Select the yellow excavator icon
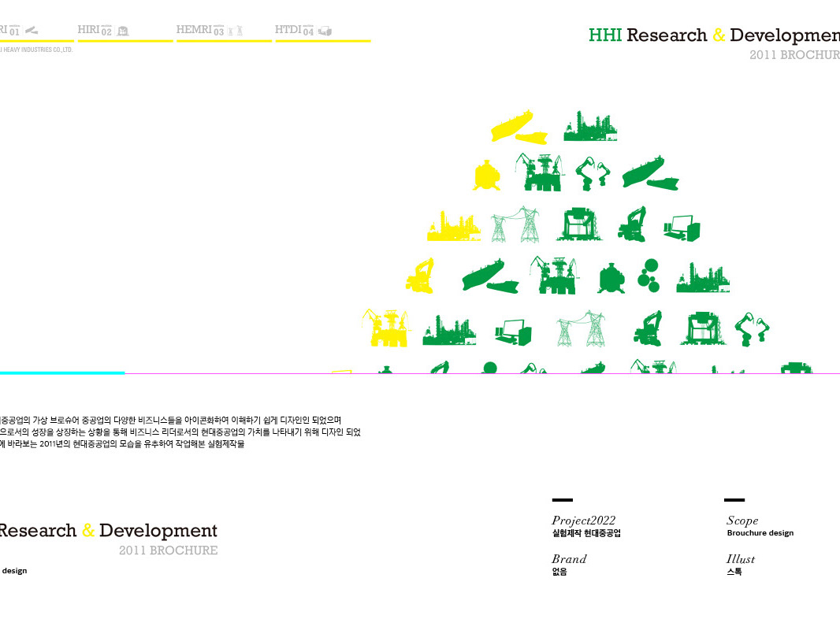Screen dimensions: 840x630 [420, 276]
